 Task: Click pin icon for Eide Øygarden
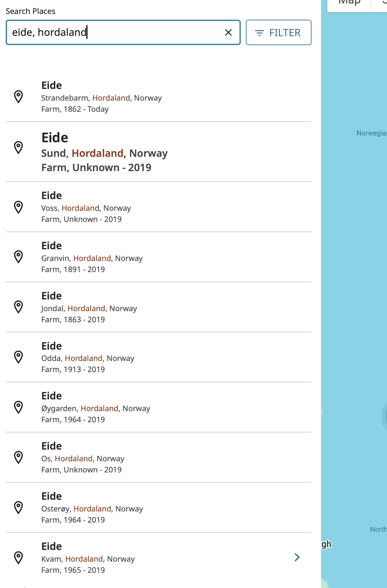coord(19,407)
